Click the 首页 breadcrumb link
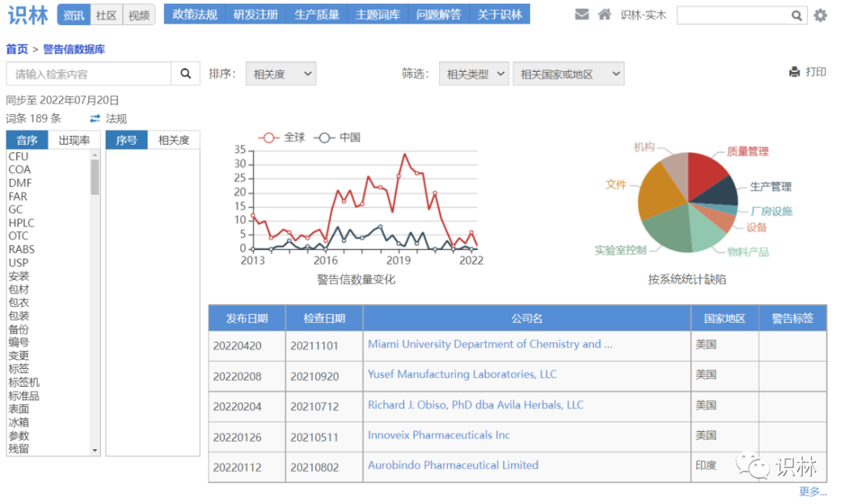Viewport: 844px width, 504px height. pos(16,49)
